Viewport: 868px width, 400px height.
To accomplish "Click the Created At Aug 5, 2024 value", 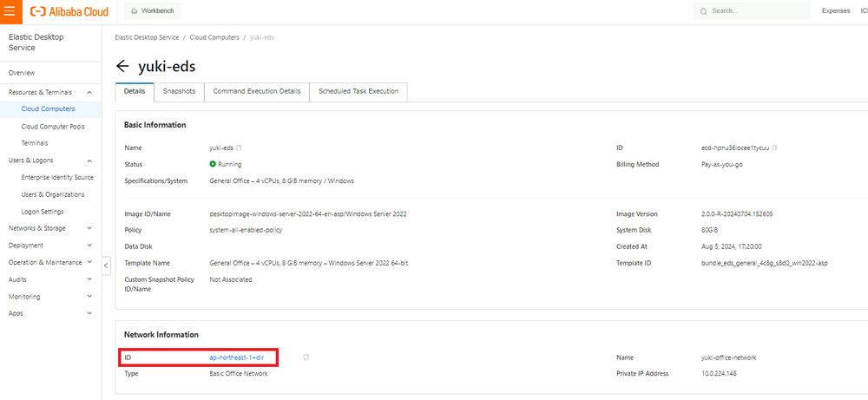I will [x=731, y=246].
